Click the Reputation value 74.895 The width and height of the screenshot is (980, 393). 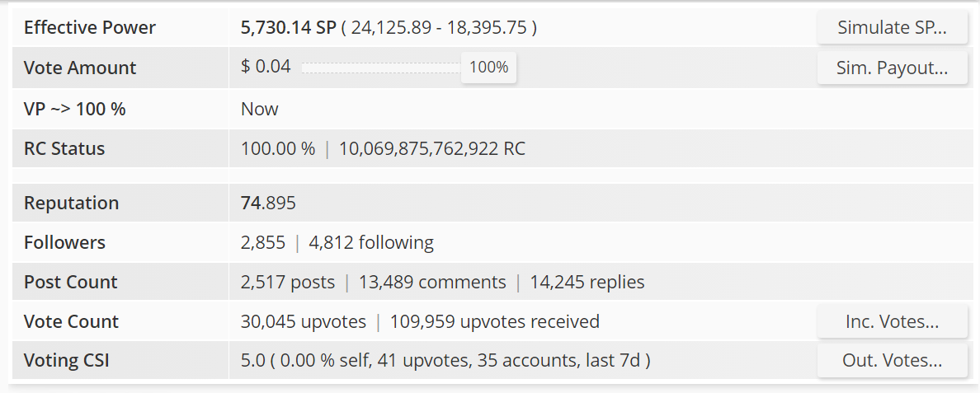coord(268,204)
